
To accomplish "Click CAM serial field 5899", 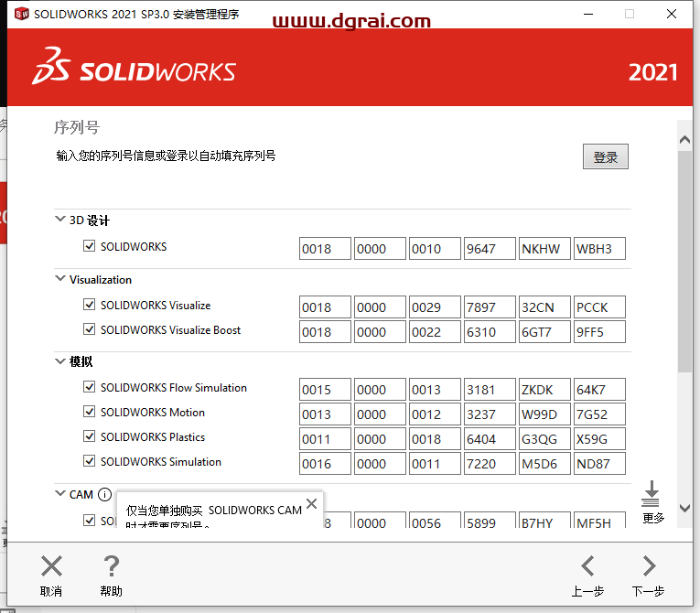I will coord(490,520).
